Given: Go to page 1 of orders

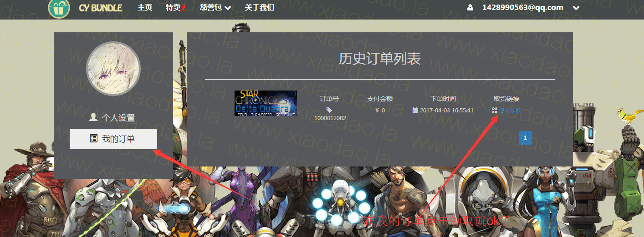Looking at the screenshot, I should point(525,138).
